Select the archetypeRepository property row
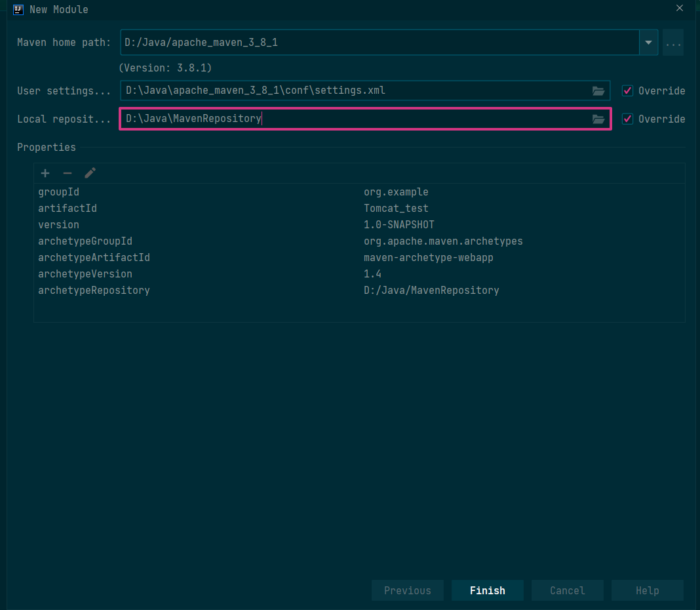The image size is (700, 610). pyautogui.click(x=359, y=291)
